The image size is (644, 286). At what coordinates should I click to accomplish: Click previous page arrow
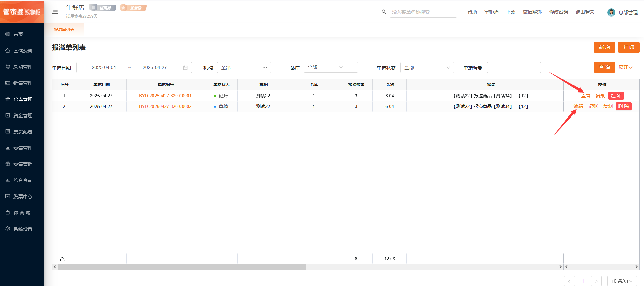tap(569, 281)
